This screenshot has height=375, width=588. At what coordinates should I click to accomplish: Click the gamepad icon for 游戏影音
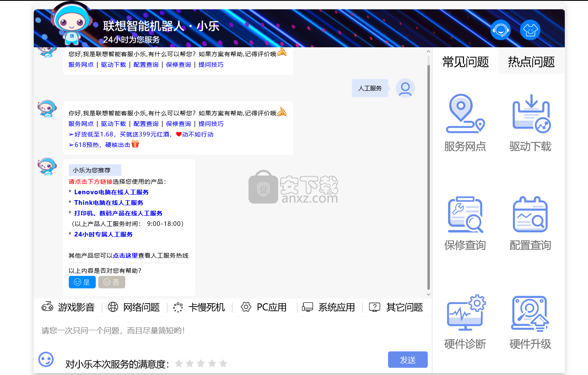[x=47, y=307]
